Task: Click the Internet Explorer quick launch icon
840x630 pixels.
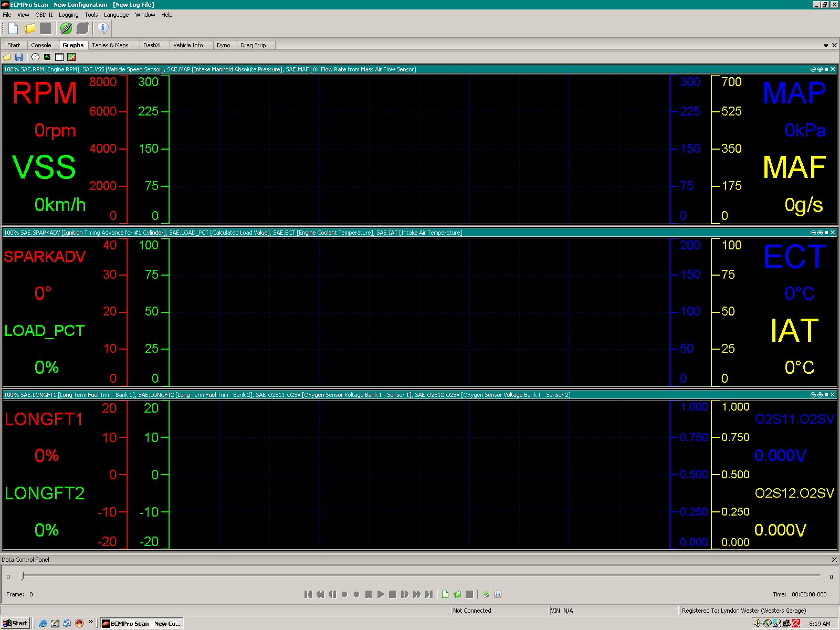Action: [43, 623]
